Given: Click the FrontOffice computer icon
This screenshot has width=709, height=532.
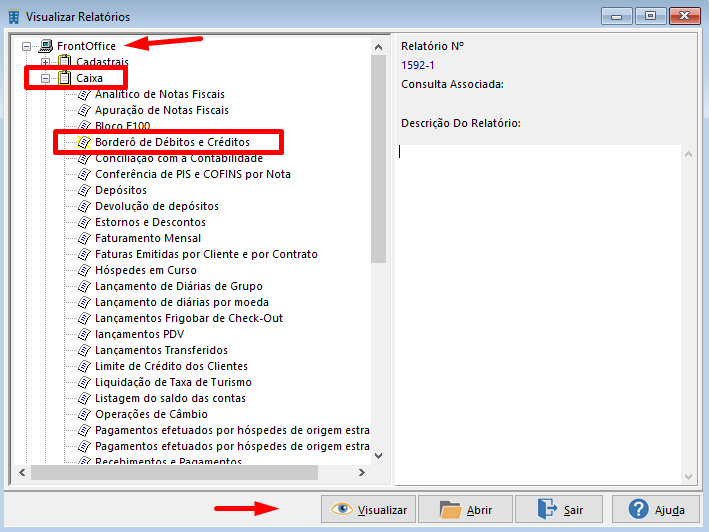Looking at the screenshot, I should tap(46, 46).
